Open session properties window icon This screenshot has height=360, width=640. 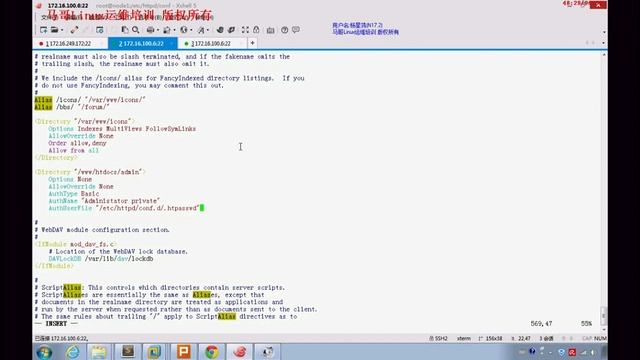(x=100, y=30)
